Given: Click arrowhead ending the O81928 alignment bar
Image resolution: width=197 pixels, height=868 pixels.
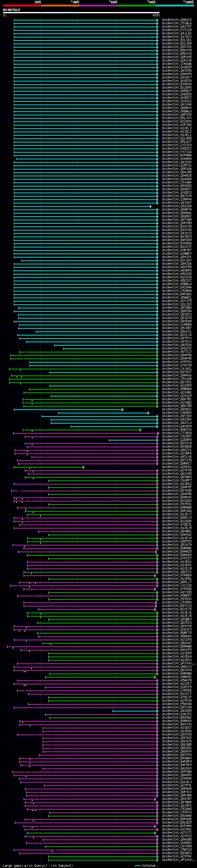Looking at the screenshot, I should (x=151, y=206).
